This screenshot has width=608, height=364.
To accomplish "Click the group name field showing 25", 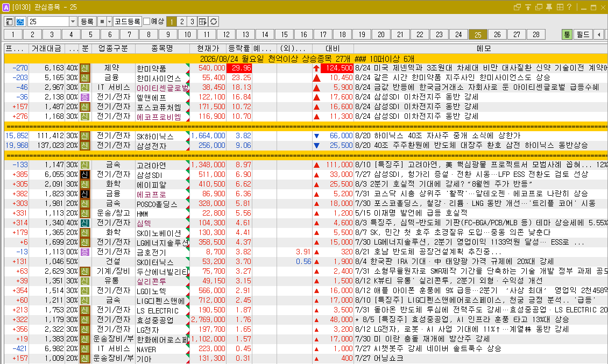I will (48, 22).
